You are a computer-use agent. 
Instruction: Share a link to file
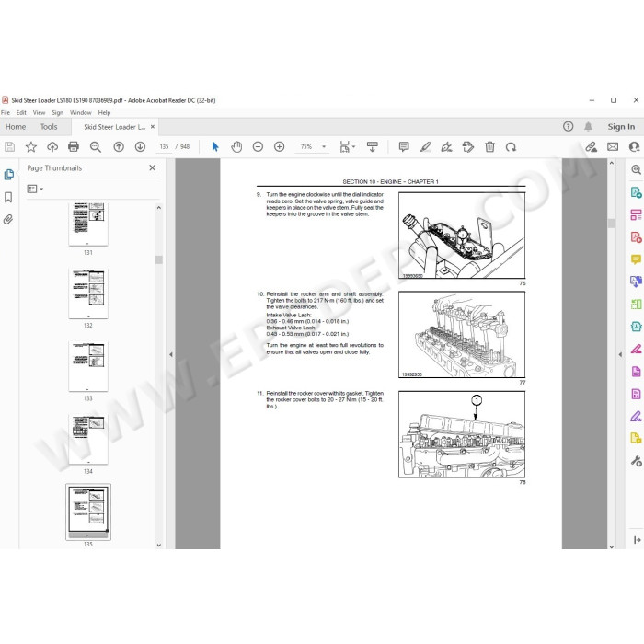[x=592, y=146]
